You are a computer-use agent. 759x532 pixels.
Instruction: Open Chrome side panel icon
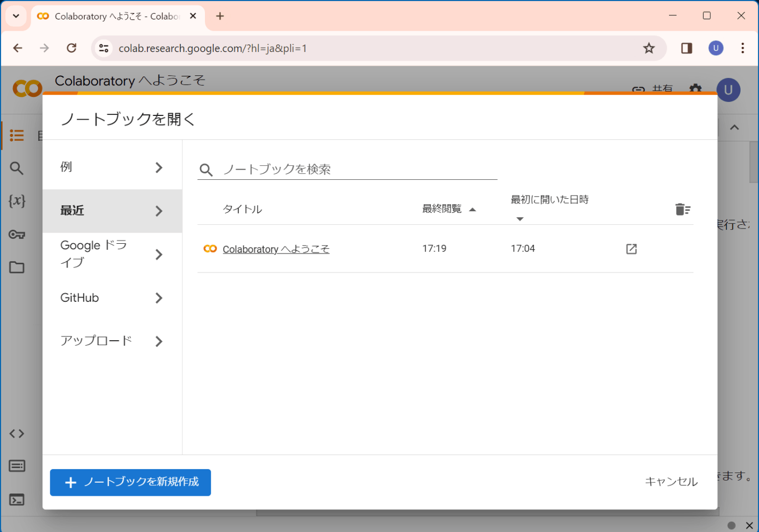coord(686,48)
